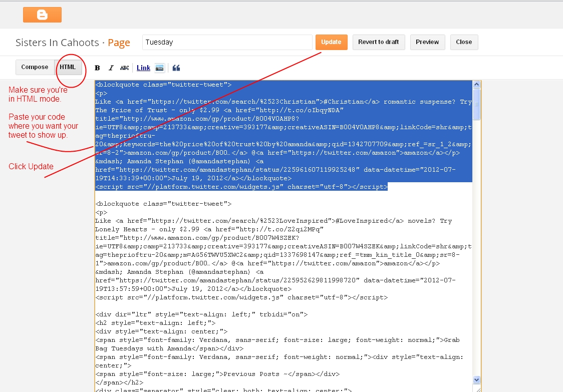Click the editor scrollbar down arrow
Viewport: 563px width, 392px height.
point(476,380)
